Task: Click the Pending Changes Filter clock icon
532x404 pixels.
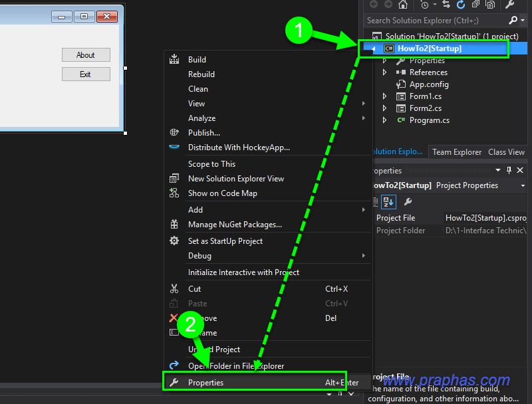Action: click(424, 5)
